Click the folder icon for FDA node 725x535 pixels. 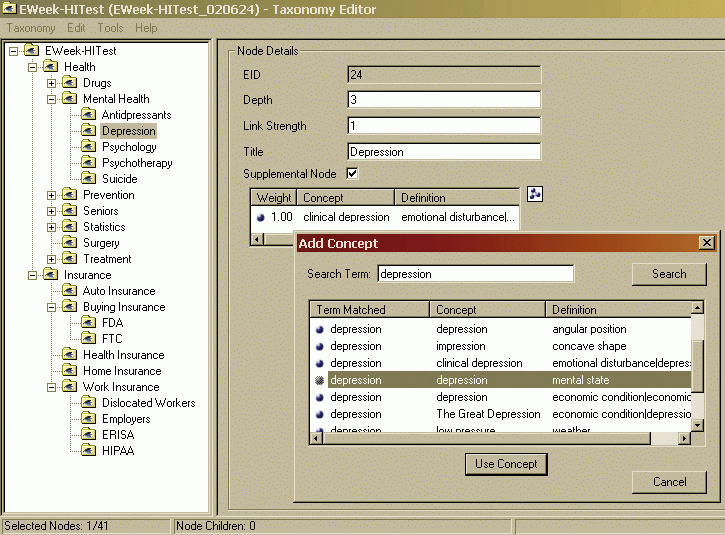point(89,322)
